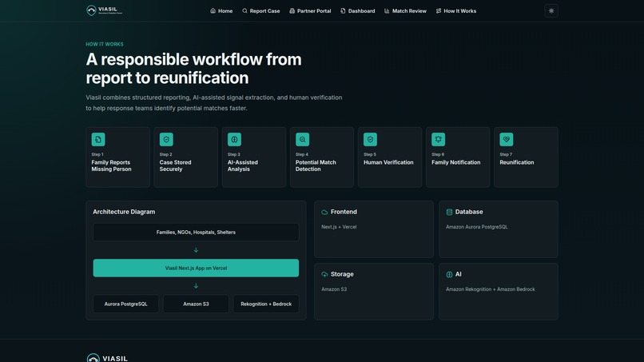
Task: Click the arrow below Vercel app block
Action: click(196, 286)
